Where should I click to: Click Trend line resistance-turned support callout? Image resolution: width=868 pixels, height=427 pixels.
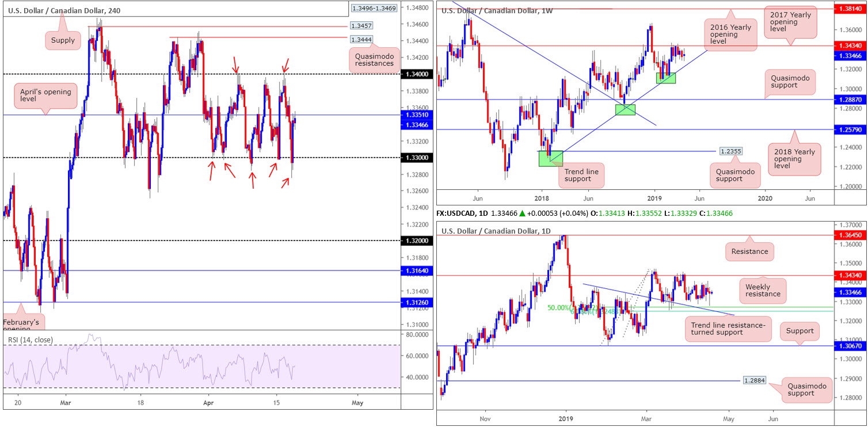tap(728, 330)
